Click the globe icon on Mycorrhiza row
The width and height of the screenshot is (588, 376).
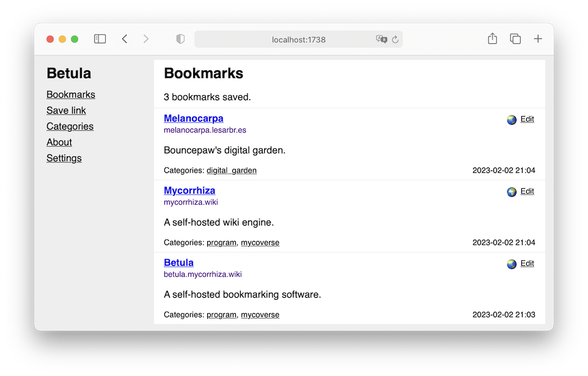pyautogui.click(x=512, y=192)
